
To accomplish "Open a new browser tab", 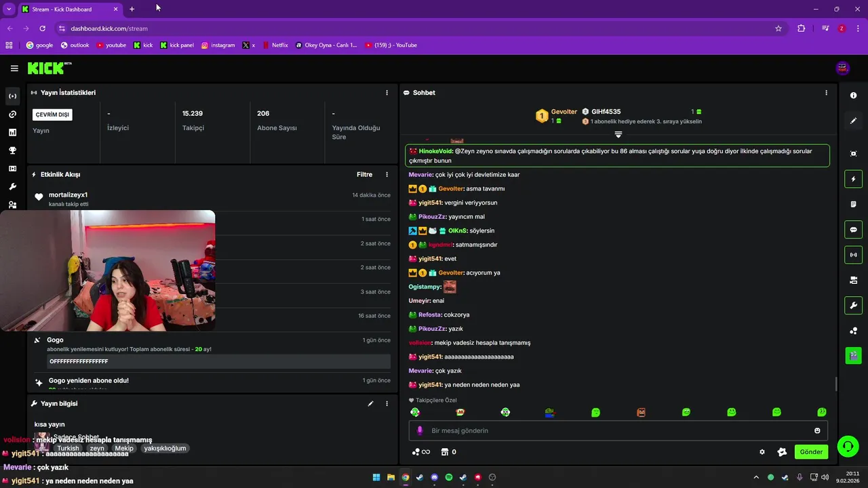I will pos(132,9).
